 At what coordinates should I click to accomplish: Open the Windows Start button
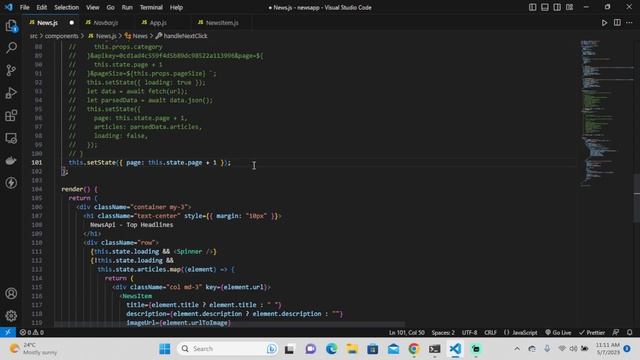click(165, 349)
